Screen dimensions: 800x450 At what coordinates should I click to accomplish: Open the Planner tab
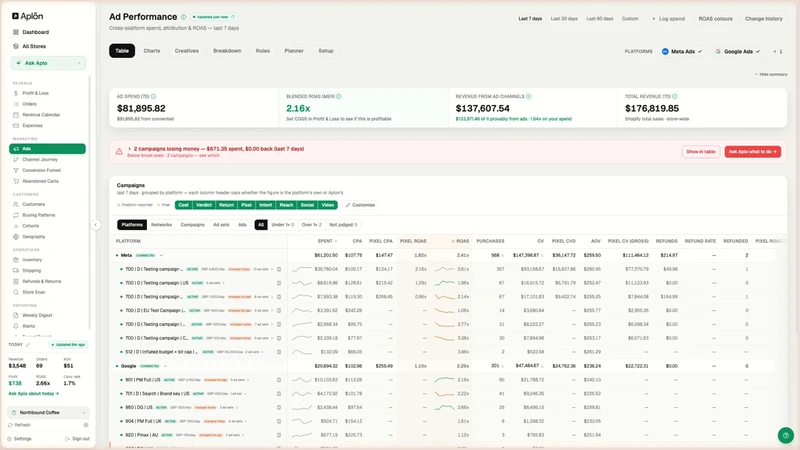pyautogui.click(x=294, y=51)
